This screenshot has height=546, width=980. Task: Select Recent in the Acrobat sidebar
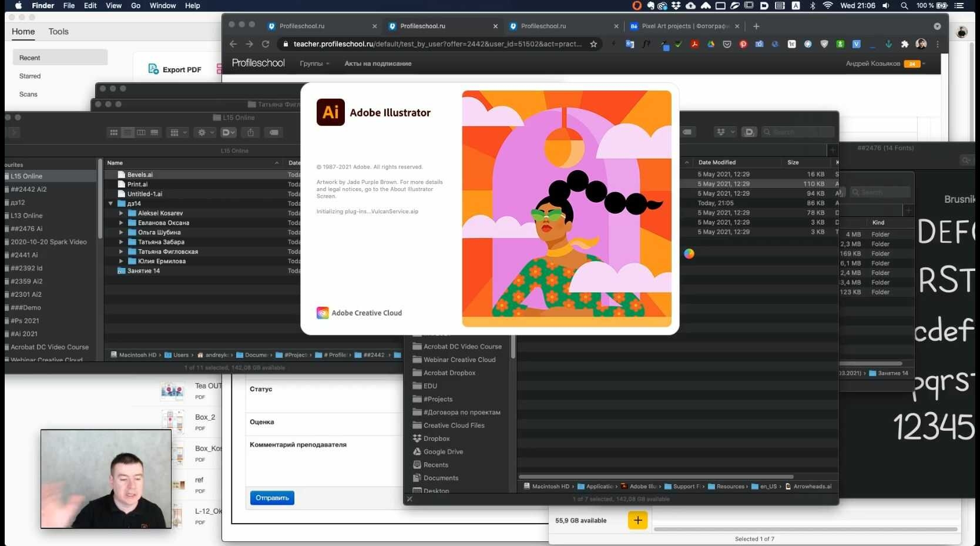pyautogui.click(x=60, y=58)
